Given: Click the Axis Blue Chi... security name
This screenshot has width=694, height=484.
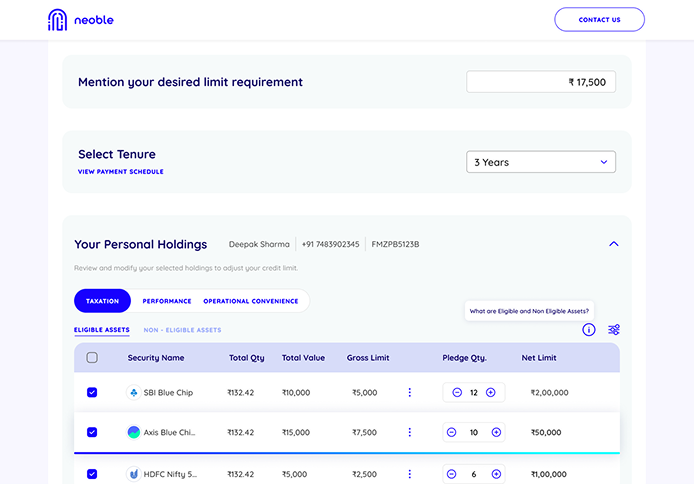Looking at the screenshot, I should point(169,432).
